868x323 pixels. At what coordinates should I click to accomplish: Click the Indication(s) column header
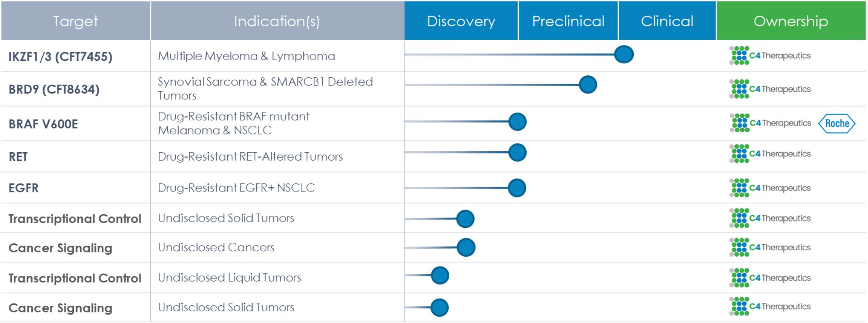point(277,21)
